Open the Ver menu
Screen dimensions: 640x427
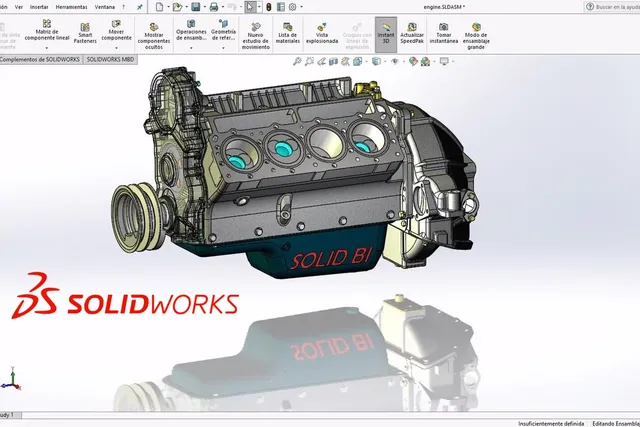[19, 7]
